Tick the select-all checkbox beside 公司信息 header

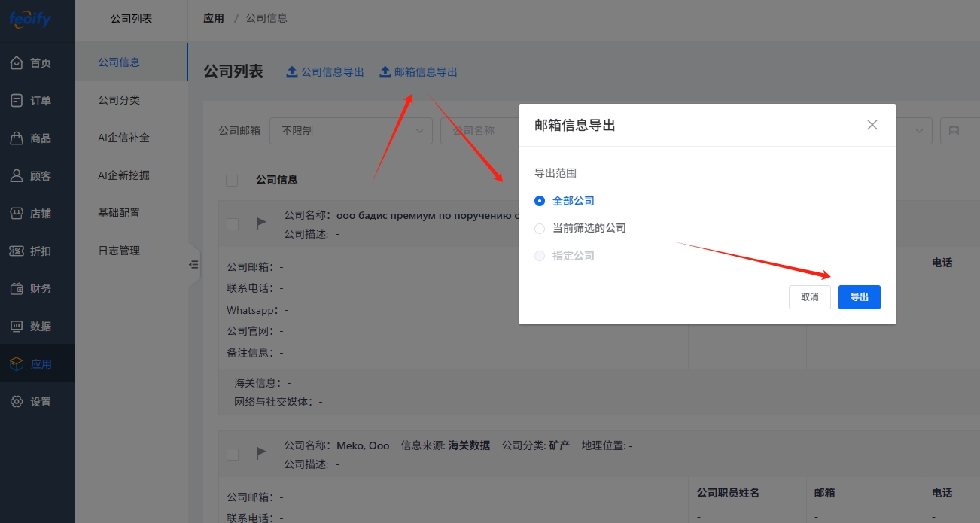[x=232, y=180]
